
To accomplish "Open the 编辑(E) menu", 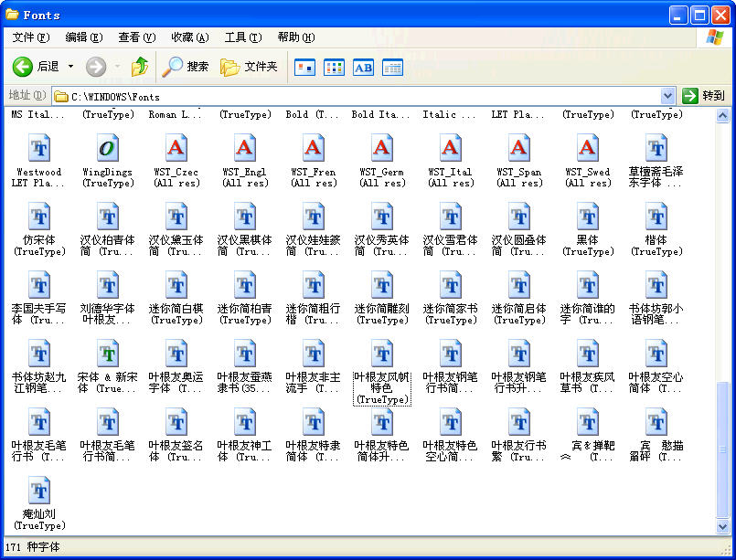I will [84, 37].
